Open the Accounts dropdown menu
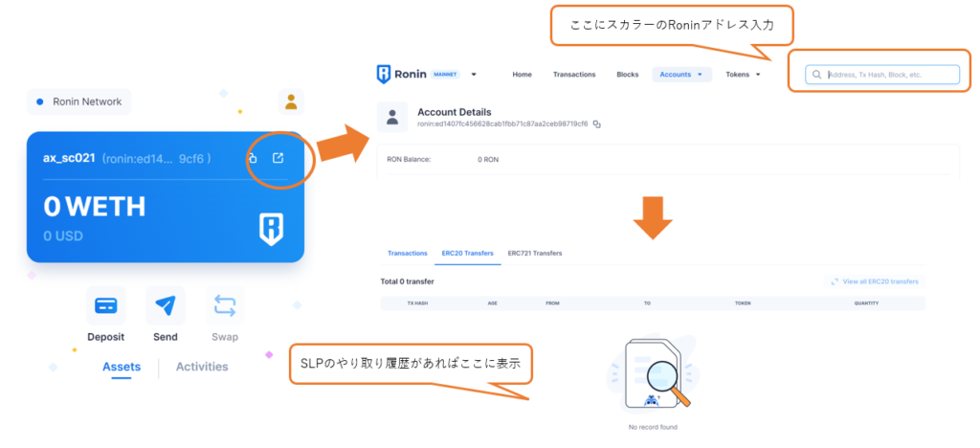 click(x=681, y=75)
